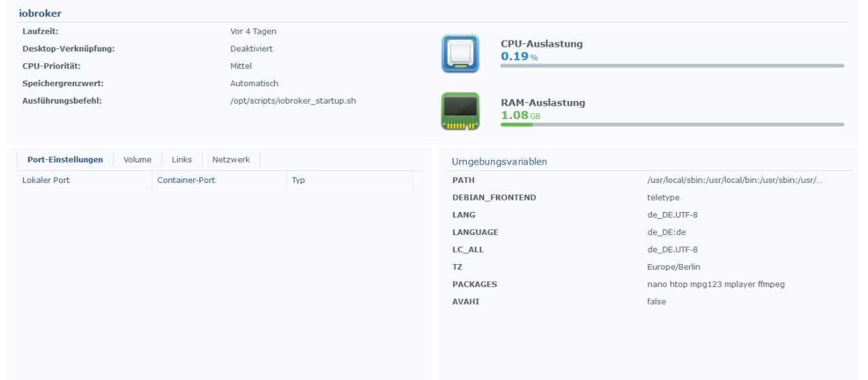Select the AVAHI variable name
Screen dimensions: 868x380
click(466, 301)
